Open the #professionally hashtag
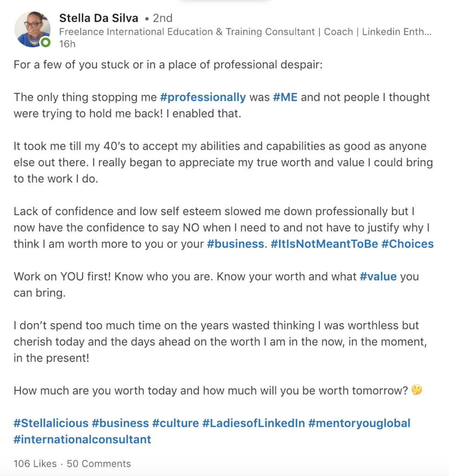449x476 pixels. pos(203,97)
